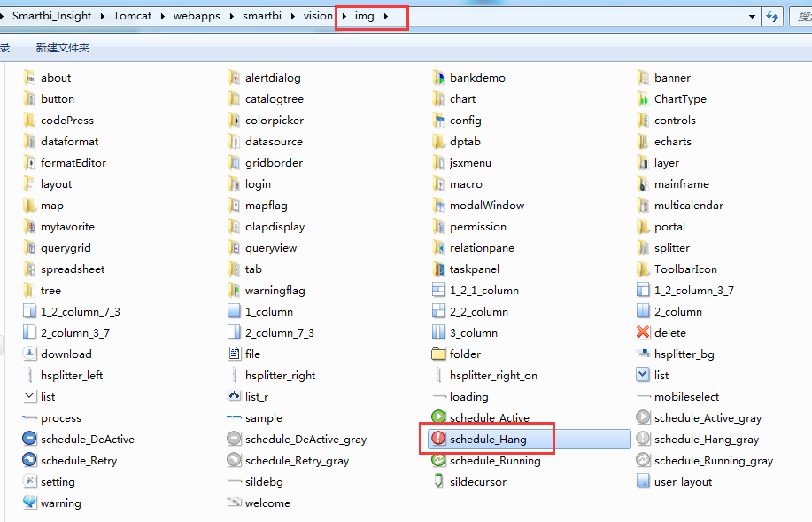The image size is (812, 522).
Task: Expand the arrow after smartbi in path
Action: click(x=292, y=16)
